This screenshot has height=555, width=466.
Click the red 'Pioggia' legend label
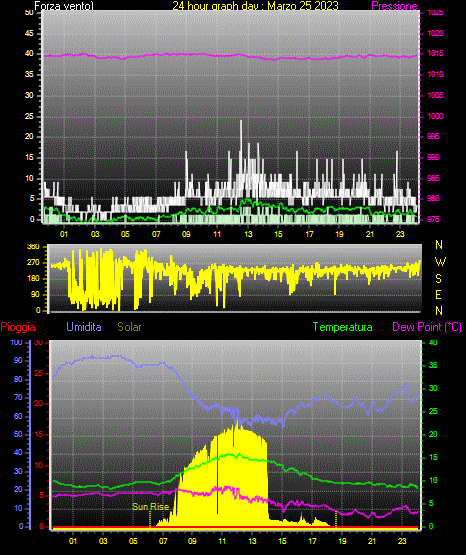tap(18, 327)
